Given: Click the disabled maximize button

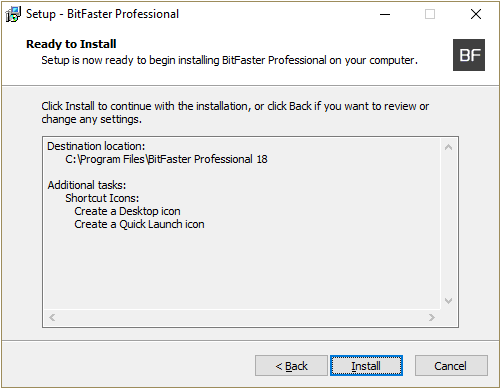Looking at the screenshot, I should pos(430,14).
